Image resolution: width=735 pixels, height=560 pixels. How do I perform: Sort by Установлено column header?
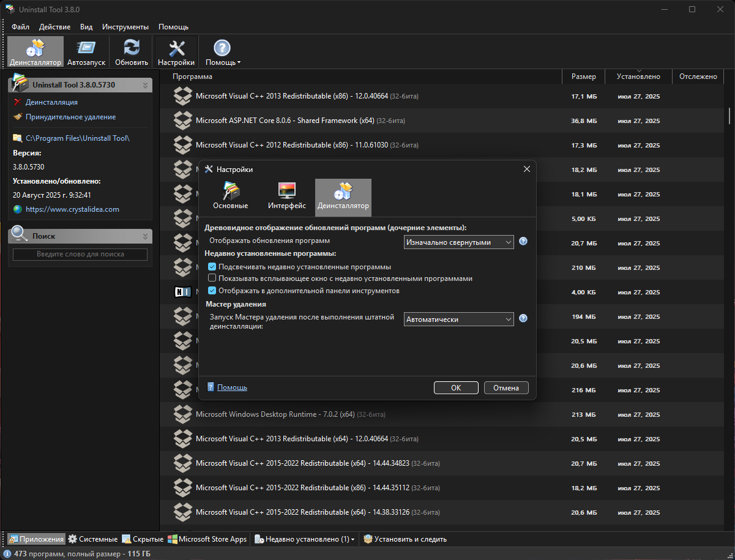point(638,77)
